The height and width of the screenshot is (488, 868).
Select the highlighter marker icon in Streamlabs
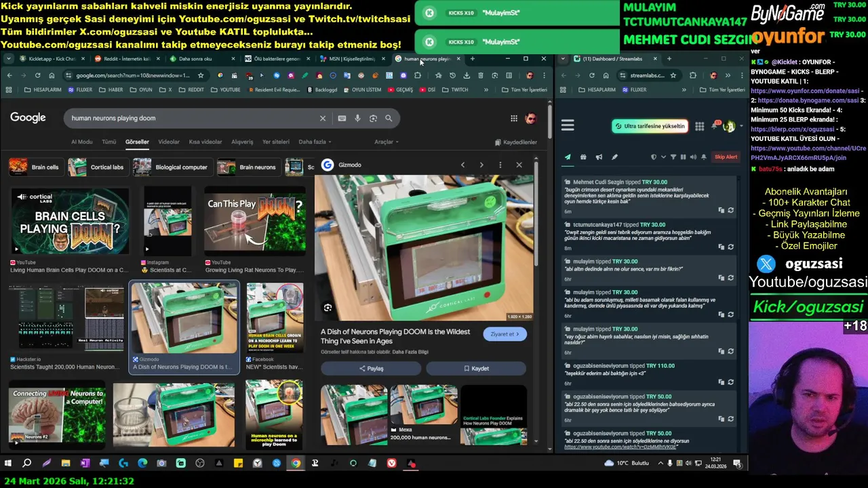pyautogui.click(x=614, y=157)
